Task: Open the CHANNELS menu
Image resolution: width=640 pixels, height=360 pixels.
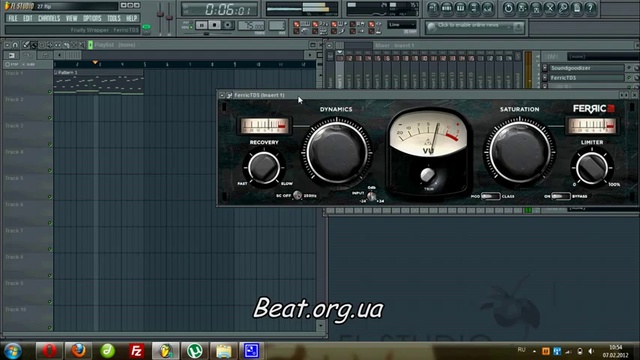Action: [49, 18]
